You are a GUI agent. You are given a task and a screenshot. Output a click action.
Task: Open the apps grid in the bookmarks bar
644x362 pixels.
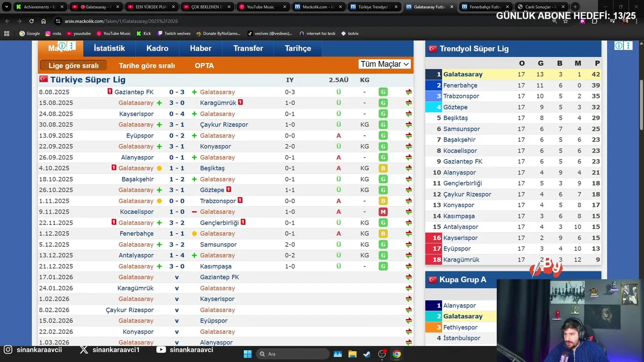click(x=7, y=33)
